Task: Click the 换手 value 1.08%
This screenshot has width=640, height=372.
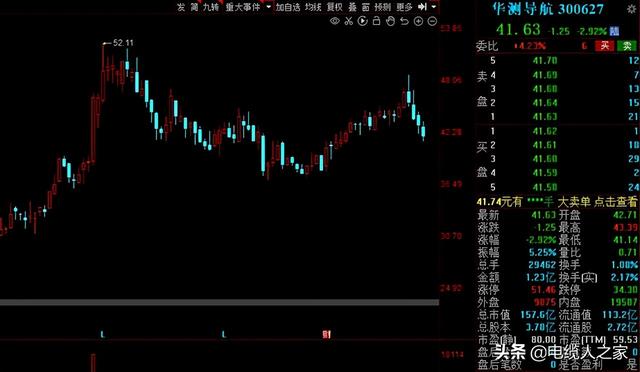Action: coord(624,265)
